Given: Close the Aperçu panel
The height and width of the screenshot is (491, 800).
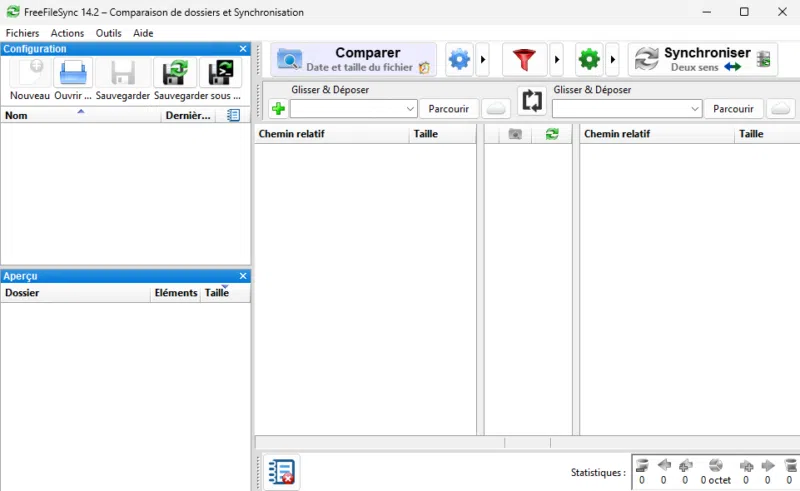Looking at the screenshot, I should [243, 276].
